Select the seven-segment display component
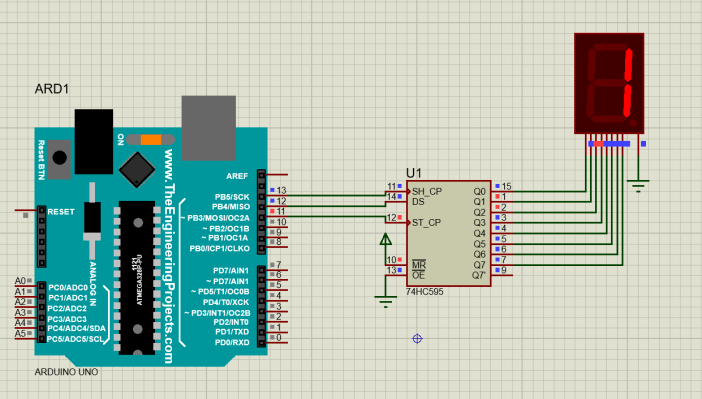702x399 pixels. [x=609, y=83]
